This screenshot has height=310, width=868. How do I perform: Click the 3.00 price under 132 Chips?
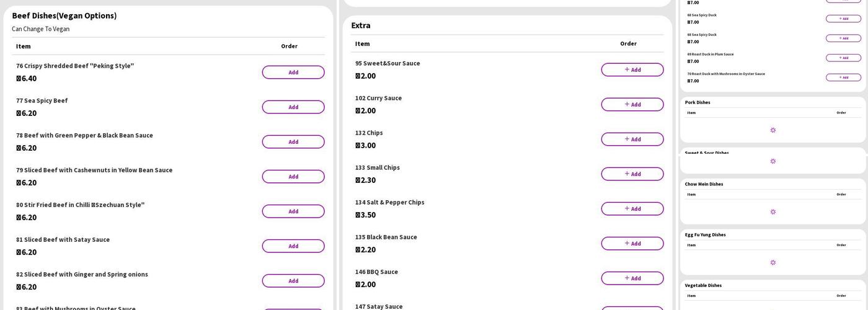pyautogui.click(x=366, y=145)
